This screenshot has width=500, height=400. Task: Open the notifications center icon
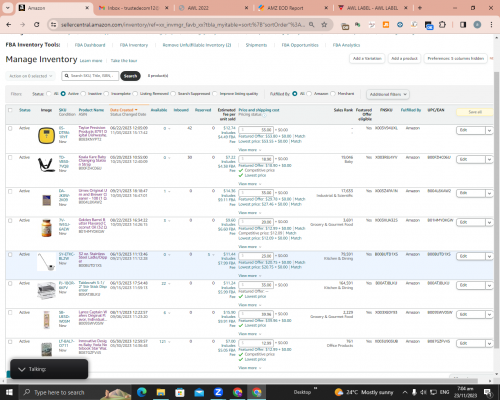[x=487, y=392]
